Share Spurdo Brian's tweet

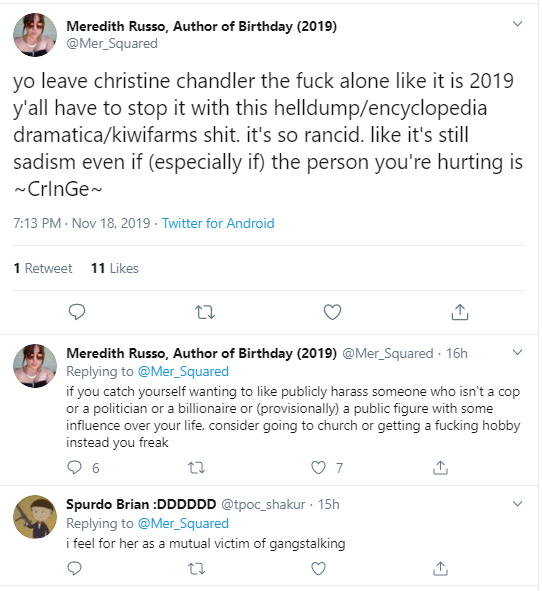point(440,568)
